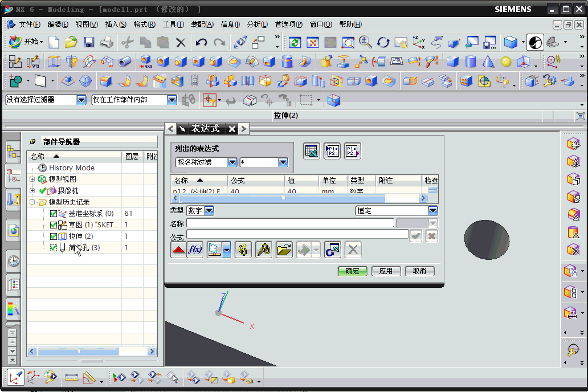Close the 表达式 dialog tab
The image size is (588, 392).
tap(232, 129)
